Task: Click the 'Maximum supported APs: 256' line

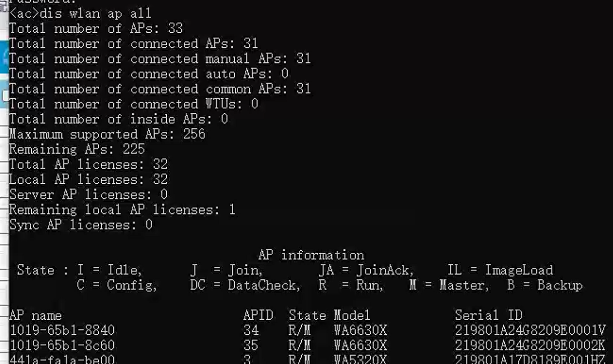Action: 107,134
